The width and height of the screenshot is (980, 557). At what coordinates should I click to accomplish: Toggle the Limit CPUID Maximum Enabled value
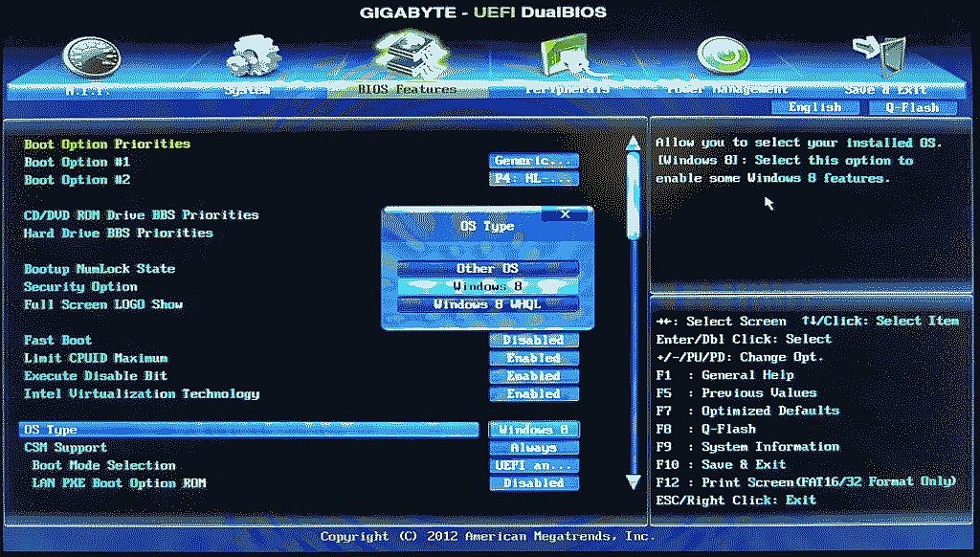(533, 358)
